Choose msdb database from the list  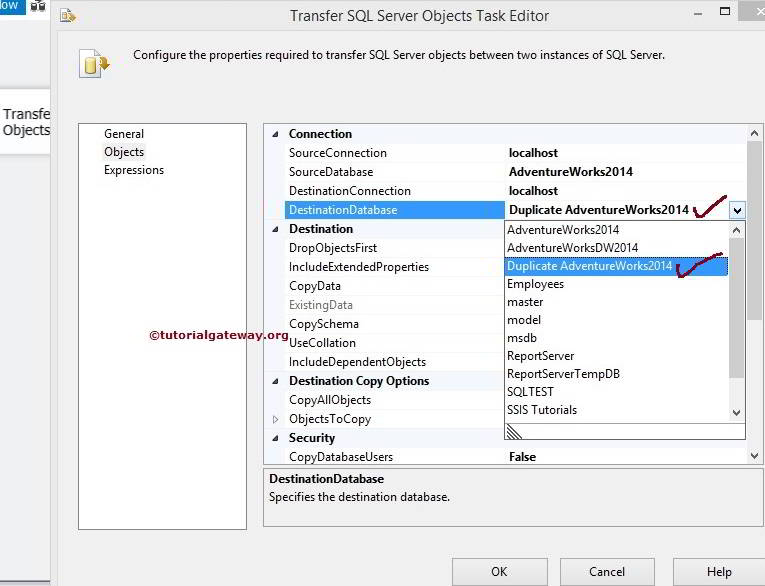pos(617,338)
